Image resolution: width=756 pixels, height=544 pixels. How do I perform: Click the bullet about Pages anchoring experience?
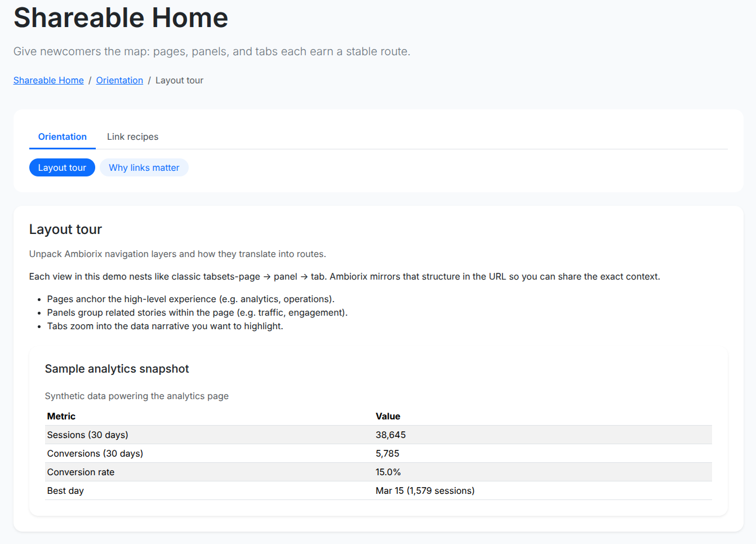point(190,299)
